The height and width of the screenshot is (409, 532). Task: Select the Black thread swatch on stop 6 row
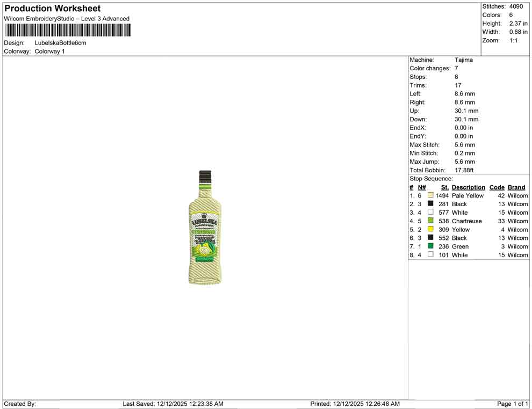click(x=430, y=237)
